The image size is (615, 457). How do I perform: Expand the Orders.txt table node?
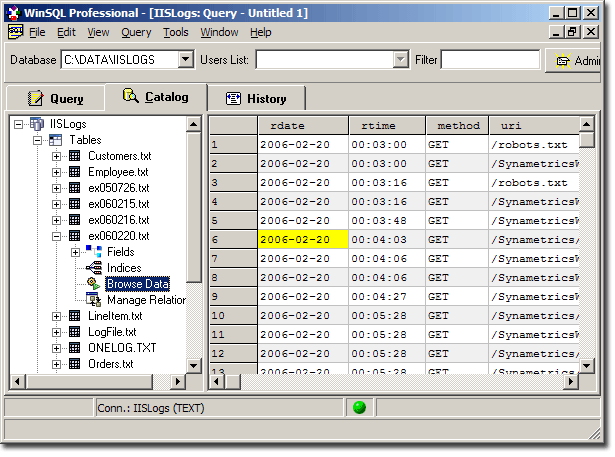click(56, 364)
